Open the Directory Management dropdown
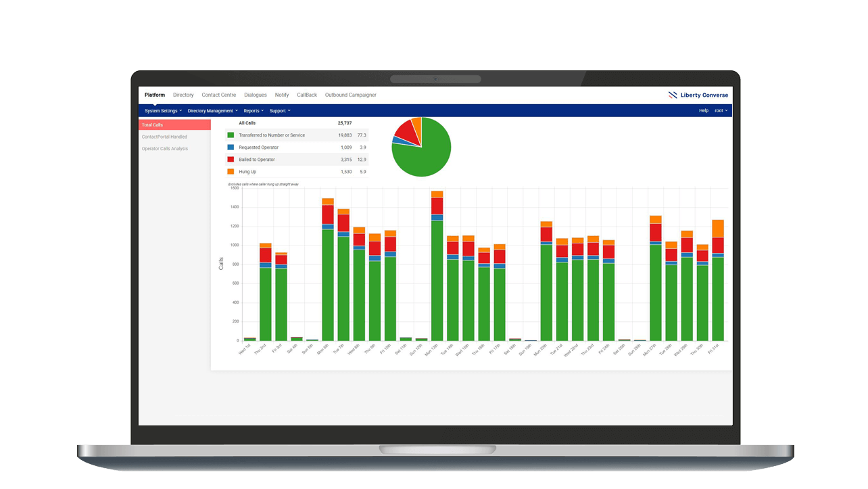This screenshot has width=868, height=489. pyautogui.click(x=212, y=110)
